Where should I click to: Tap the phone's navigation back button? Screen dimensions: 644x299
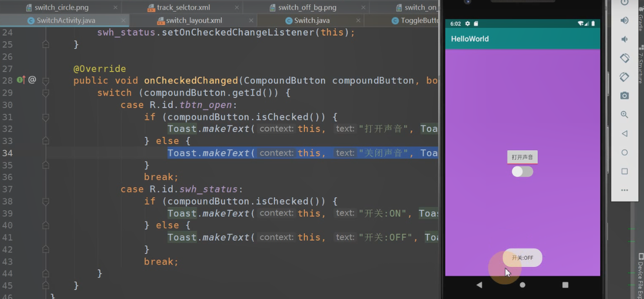coord(479,285)
